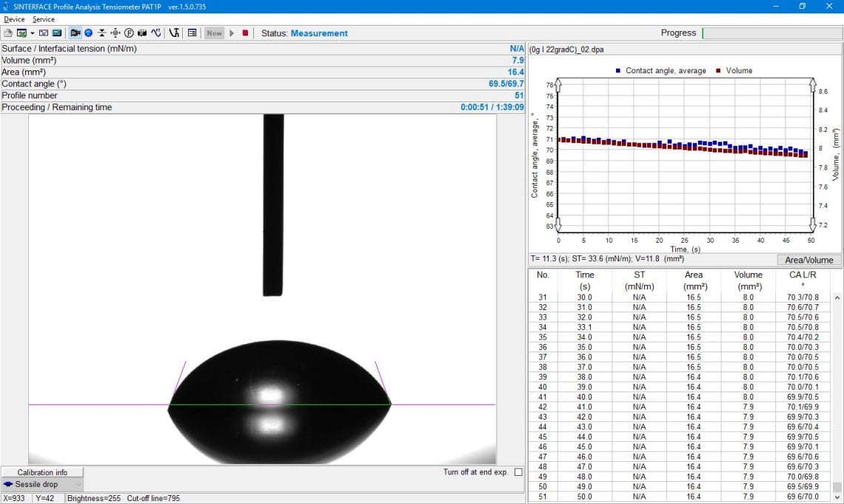The width and height of the screenshot is (844, 504).
Task: Click the bottom-left axis scale arrow on chart
Action: tap(558, 224)
